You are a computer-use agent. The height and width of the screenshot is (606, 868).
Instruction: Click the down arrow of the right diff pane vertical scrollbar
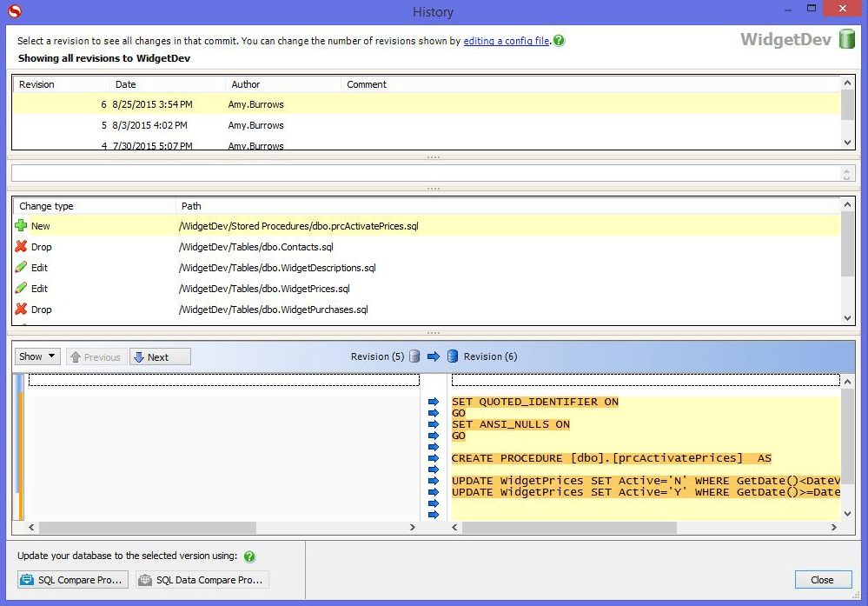click(847, 514)
